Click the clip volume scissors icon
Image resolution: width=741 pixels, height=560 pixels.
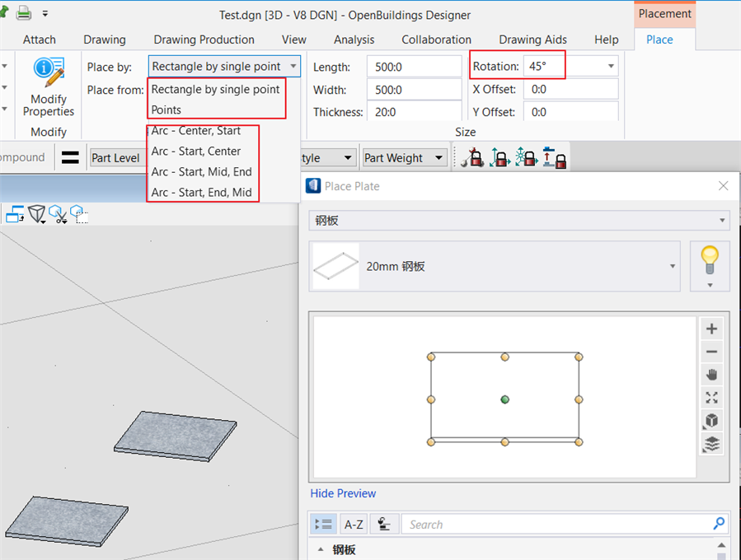(x=58, y=214)
